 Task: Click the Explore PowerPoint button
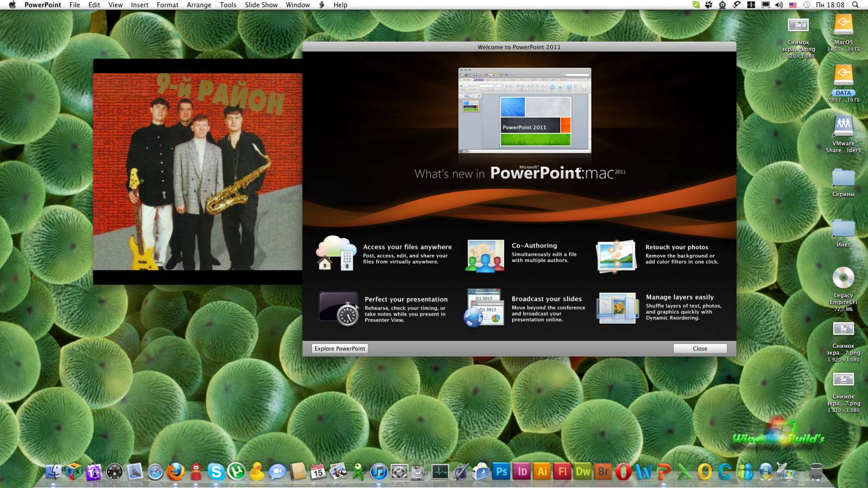tap(340, 349)
